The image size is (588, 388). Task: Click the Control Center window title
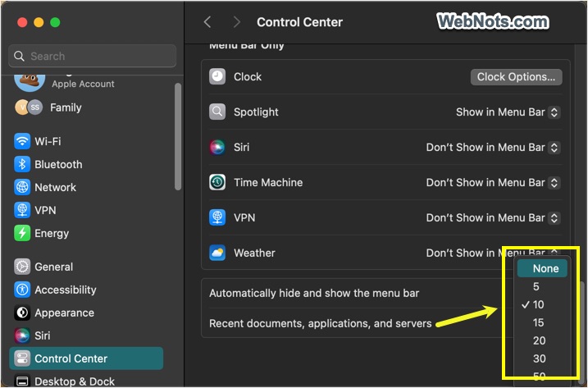click(x=299, y=22)
